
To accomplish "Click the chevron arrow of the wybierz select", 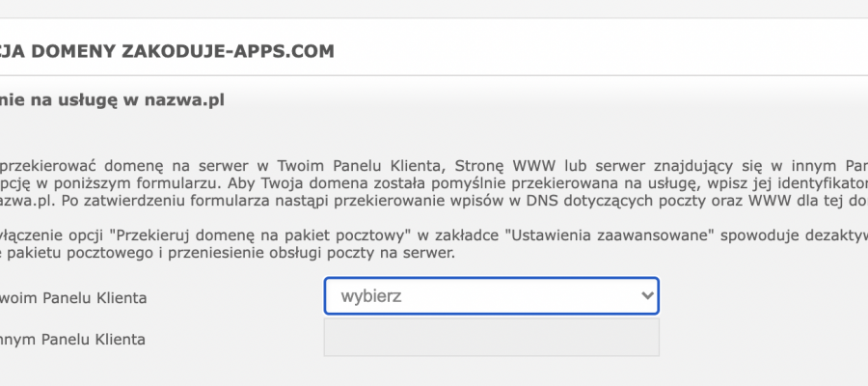I will click(647, 295).
